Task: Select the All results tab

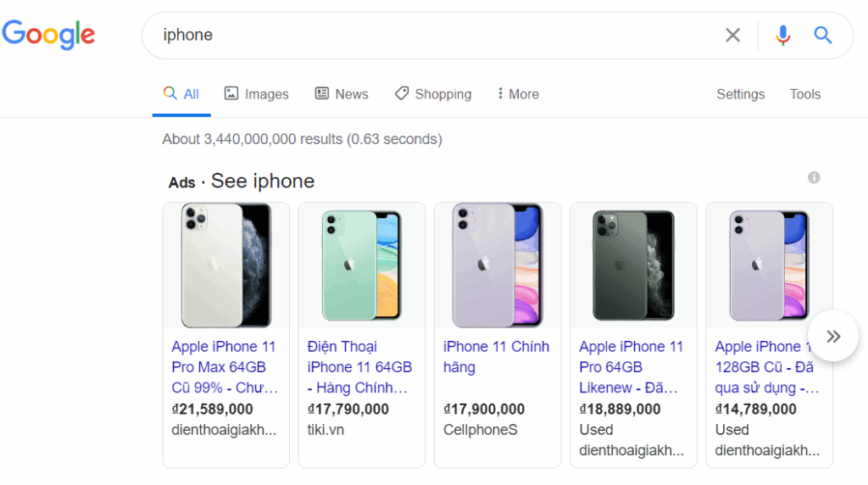Action: pyautogui.click(x=181, y=94)
